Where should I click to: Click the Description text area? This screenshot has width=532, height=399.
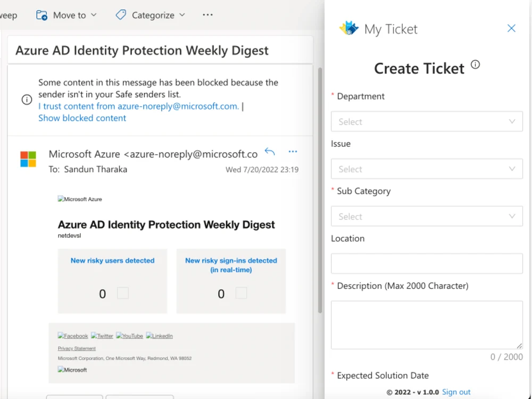tap(427, 325)
